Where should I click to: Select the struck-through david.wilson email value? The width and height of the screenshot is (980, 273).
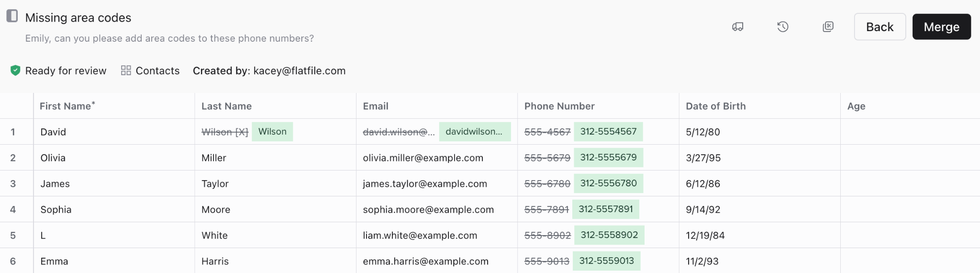coord(399,132)
